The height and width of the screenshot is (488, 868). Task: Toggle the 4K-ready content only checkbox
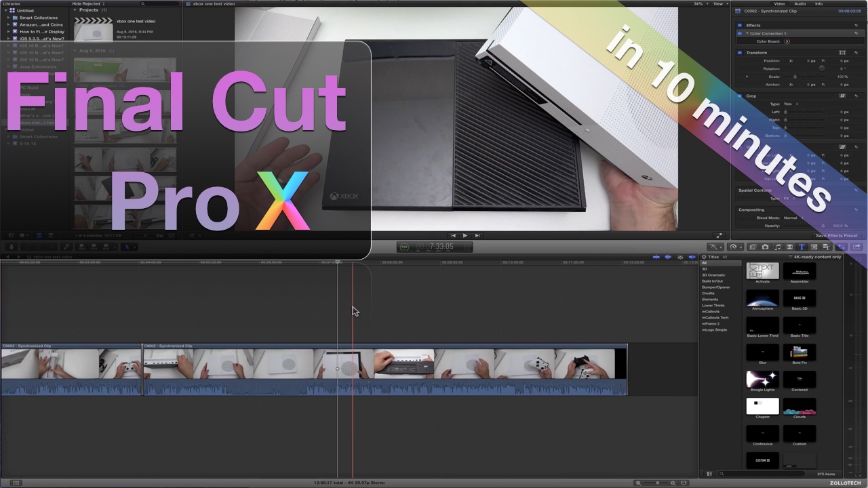pyautogui.click(x=790, y=257)
